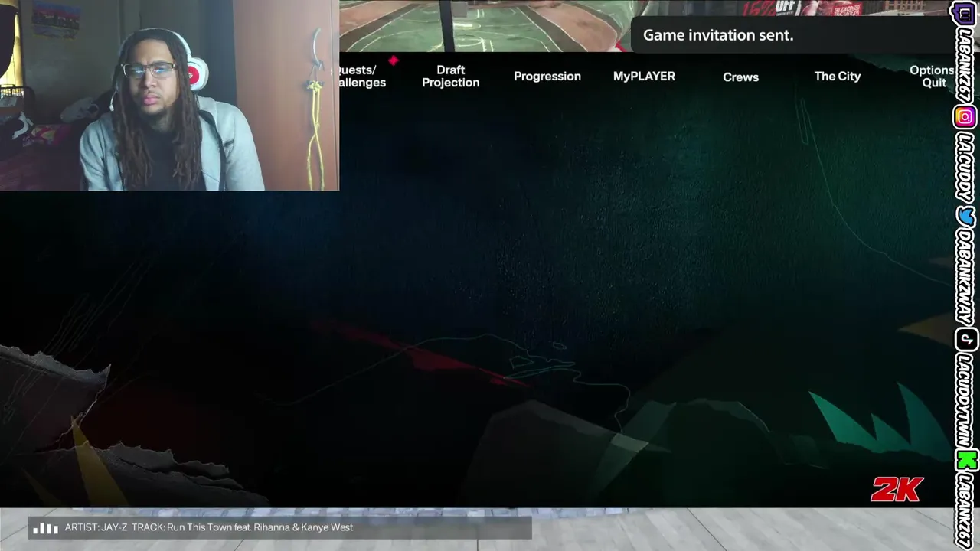The width and height of the screenshot is (980, 551).
Task: Open the Options Quit tab
Action: (931, 76)
